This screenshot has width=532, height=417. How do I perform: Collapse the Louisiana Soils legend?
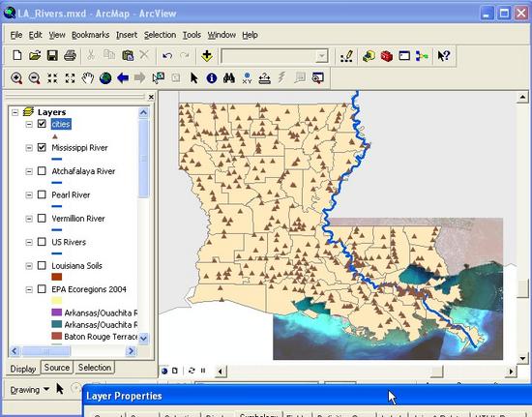click(29, 266)
